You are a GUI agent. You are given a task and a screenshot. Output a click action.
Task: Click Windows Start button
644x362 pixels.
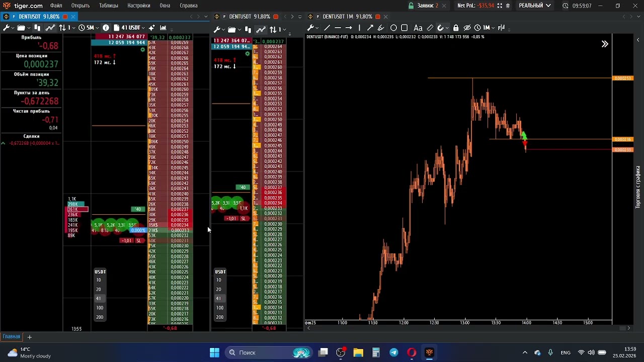click(x=214, y=352)
